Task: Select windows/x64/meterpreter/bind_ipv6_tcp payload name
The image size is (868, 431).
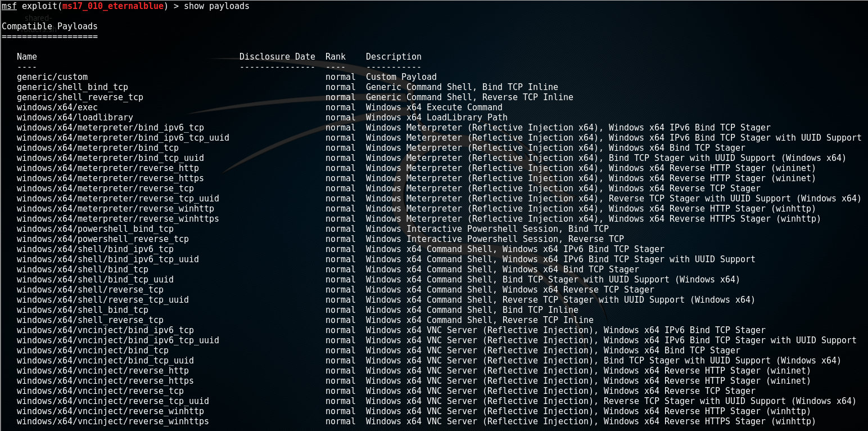Action: click(110, 128)
